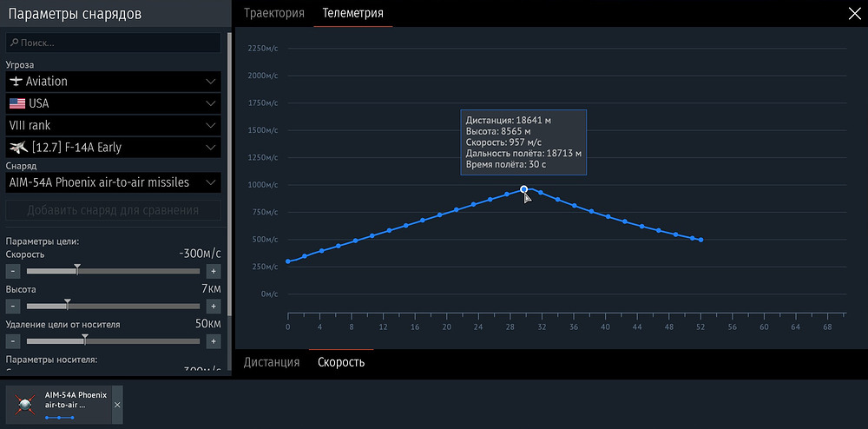Remove AIM-54A Phoenix from comparison list
Viewport: 868px width, 429px height.
pyautogui.click(x=117, y=406)
